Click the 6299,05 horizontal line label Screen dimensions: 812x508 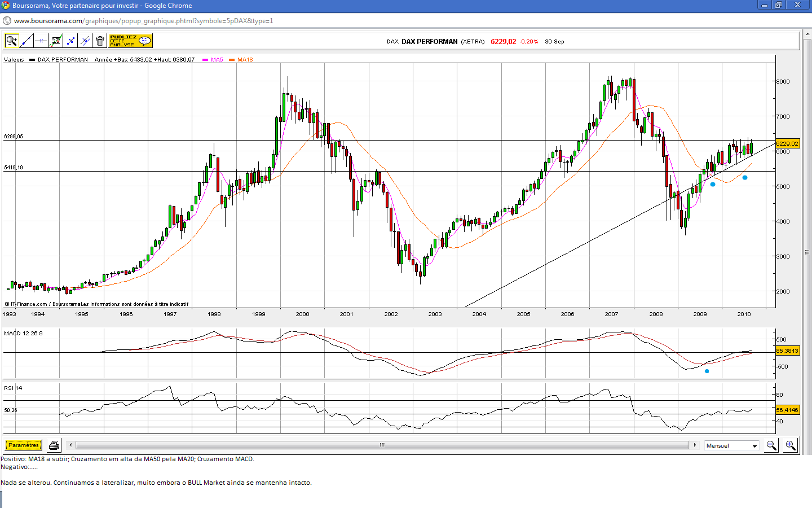pyautogui.click(x=14, y=137)
